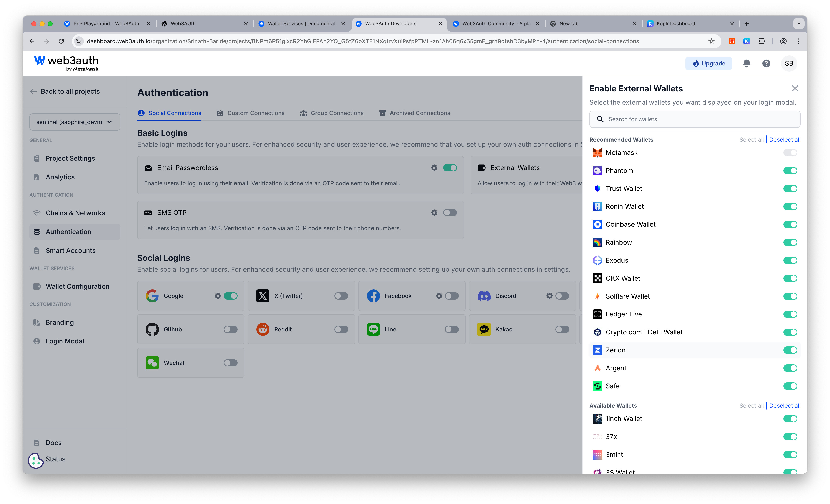Click the Metamask fox icon
Image resolution: width=830 pixels, height=504 pixels.
point(597,152)
